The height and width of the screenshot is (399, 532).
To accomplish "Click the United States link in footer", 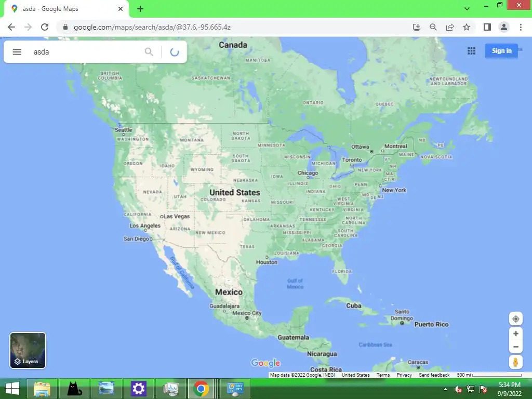I will coord(355,375).
